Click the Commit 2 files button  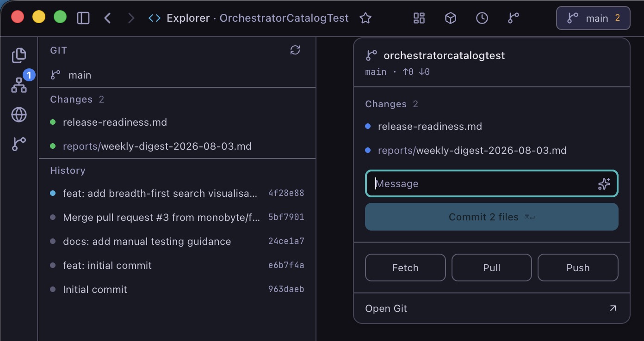point(492,217)
